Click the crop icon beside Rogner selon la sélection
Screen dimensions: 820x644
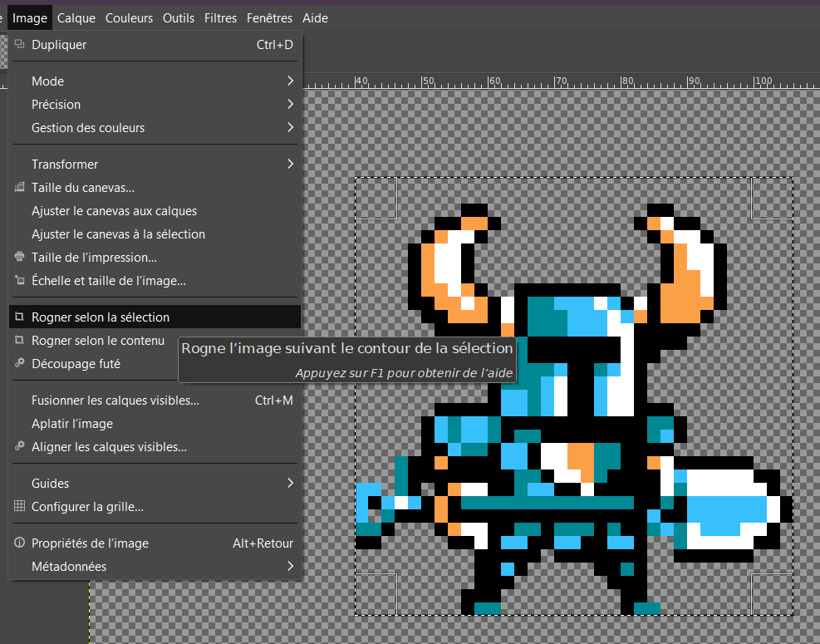(19, 317)
